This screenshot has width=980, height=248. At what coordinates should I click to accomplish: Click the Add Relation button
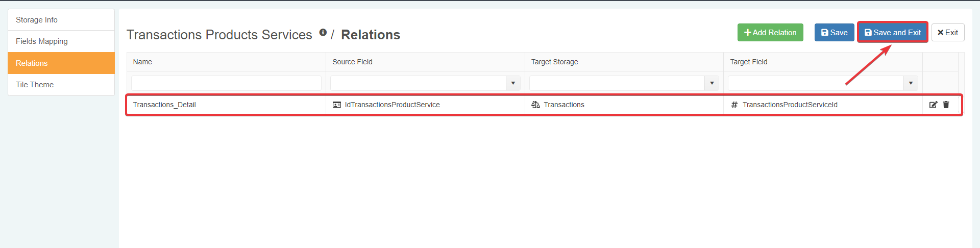pos(770,33)
